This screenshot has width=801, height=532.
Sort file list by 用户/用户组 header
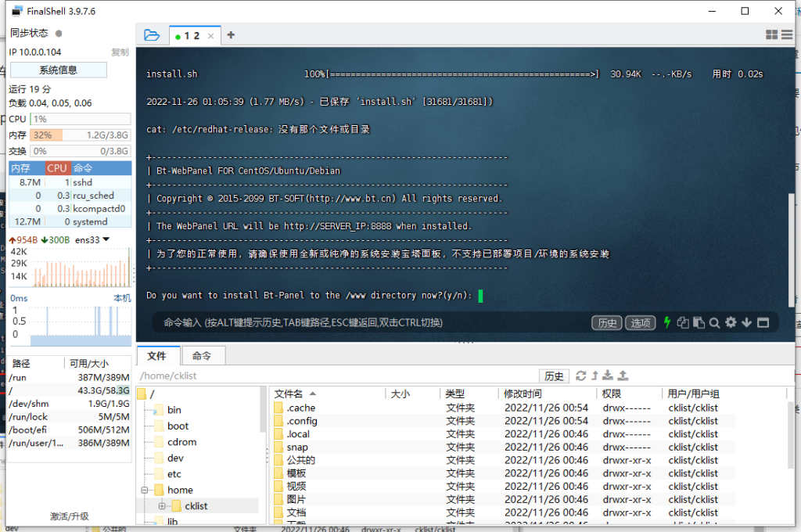click(x=724, y=394)
